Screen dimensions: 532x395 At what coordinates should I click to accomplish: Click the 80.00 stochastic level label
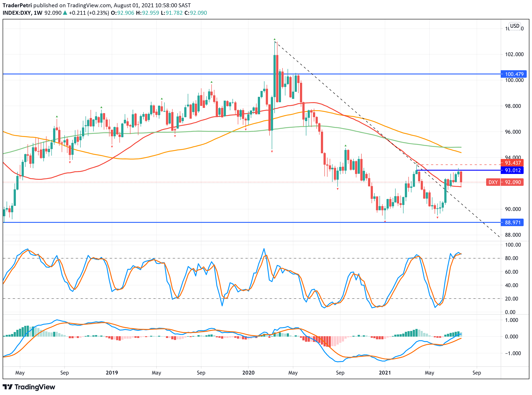512,258
